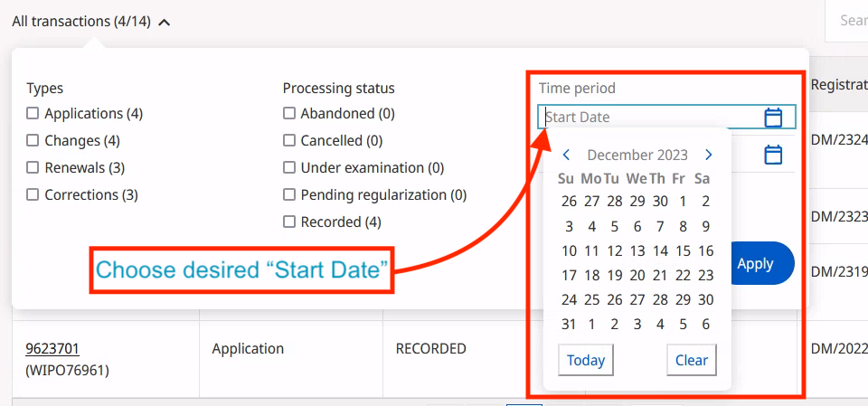Viewport: 868px width, 406px height.
Task: Collapse the All transactions filter chevron
Action: coord(164,23)
